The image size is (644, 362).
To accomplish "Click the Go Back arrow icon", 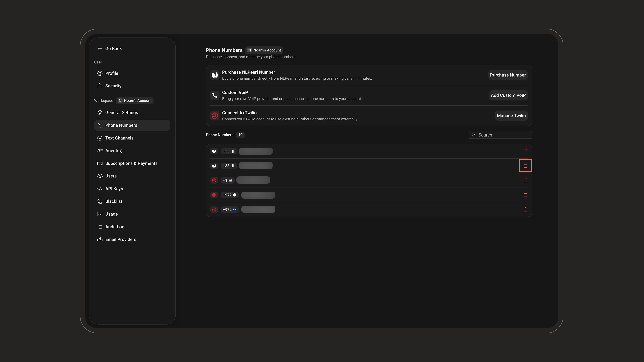I will pos(100,49).
